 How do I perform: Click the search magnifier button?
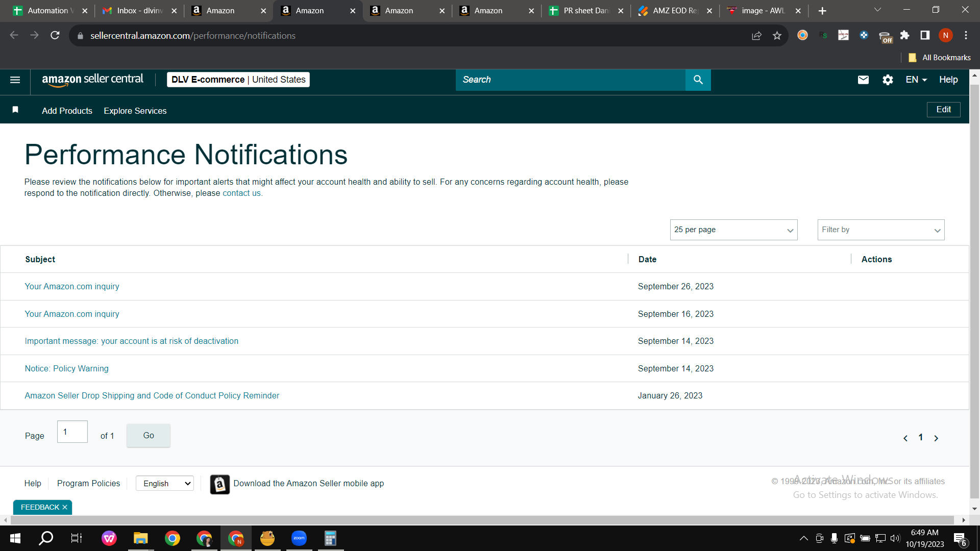698,80
